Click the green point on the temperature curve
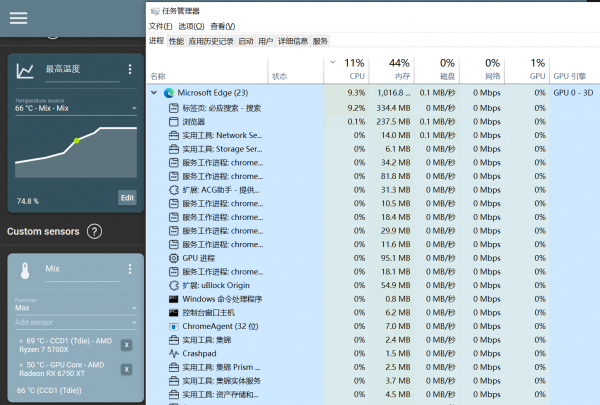 77,141
